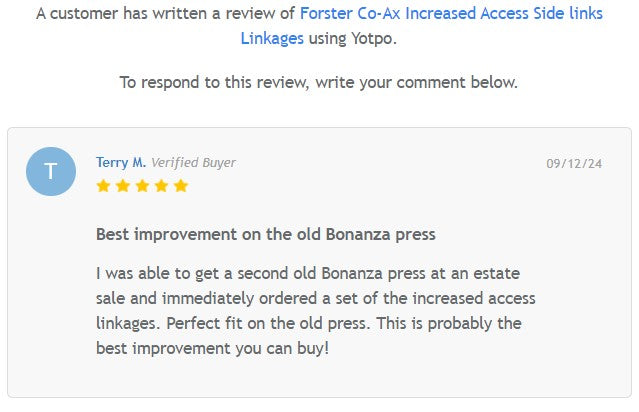Click 'A customer has written a review of' text

[x=164, y=15]
